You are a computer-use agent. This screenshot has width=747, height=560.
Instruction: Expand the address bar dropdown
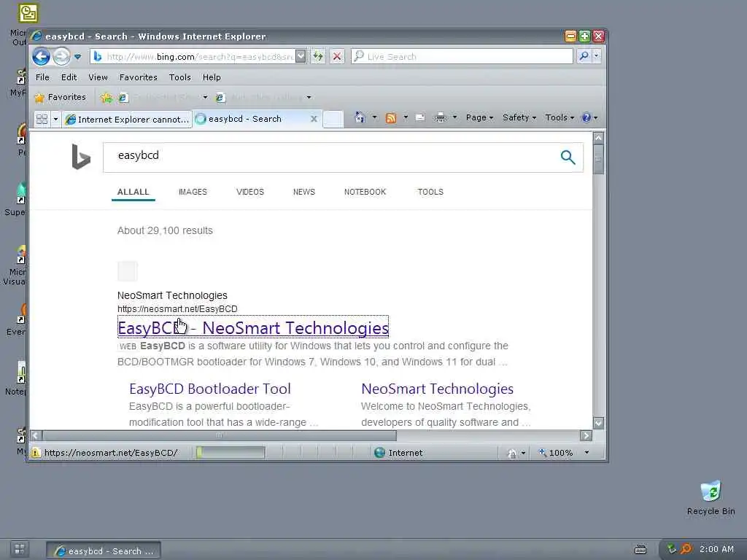(301, 57)
